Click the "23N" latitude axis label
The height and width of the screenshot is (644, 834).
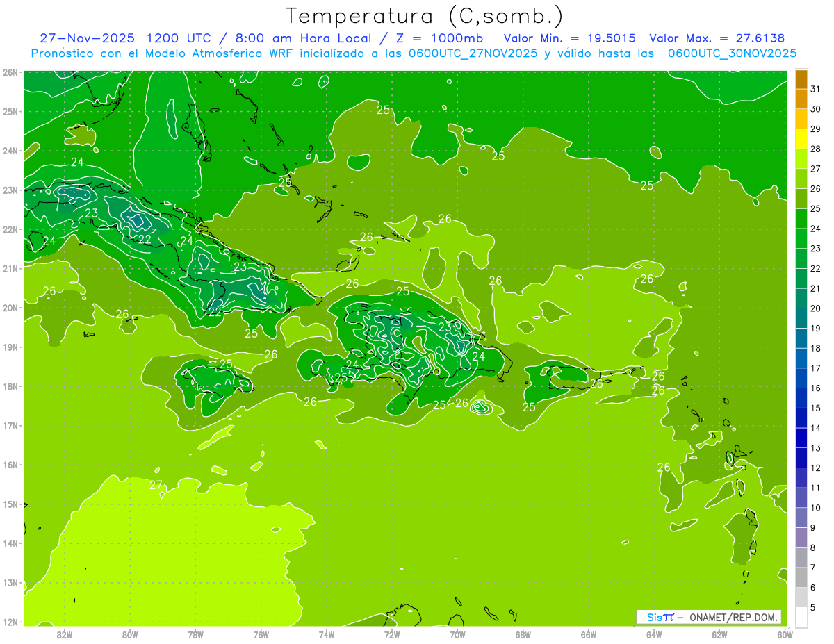(10, 190)
